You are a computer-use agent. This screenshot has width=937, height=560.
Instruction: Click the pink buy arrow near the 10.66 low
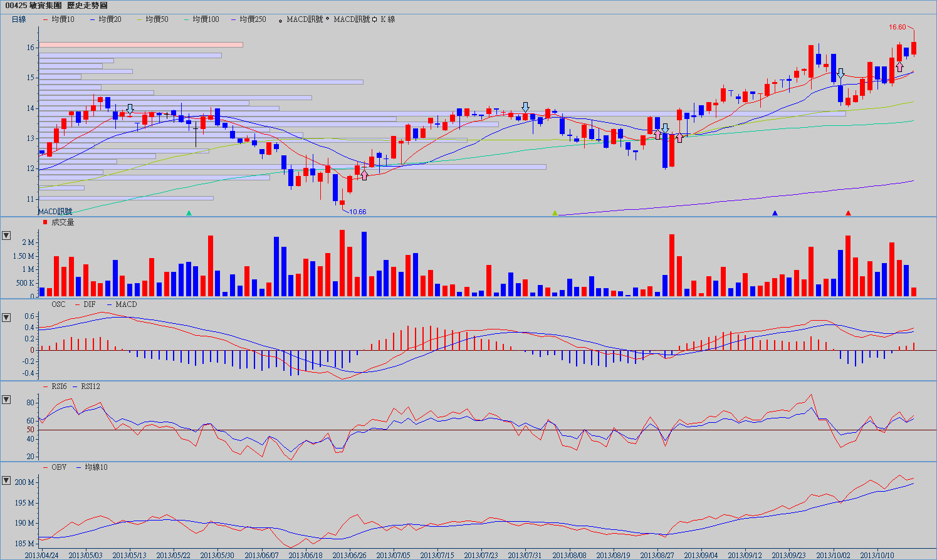click(x=364, y=175)
